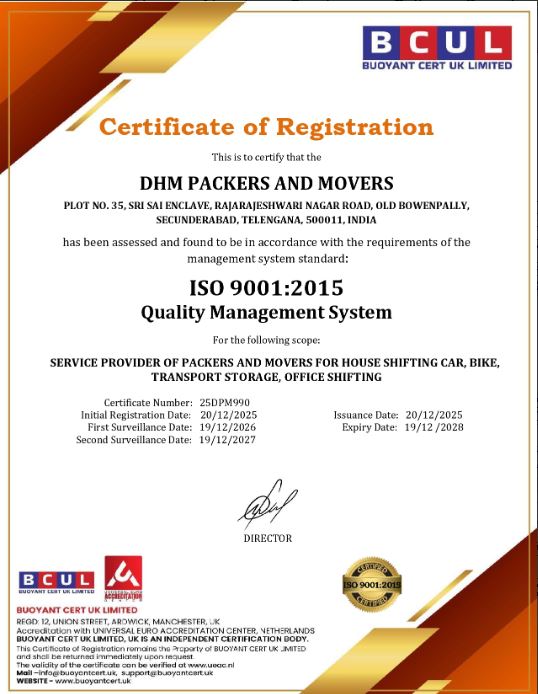Click the 'SECUNDERABAD, TELENGANA, 500011, INDIA' line
Viewport: 538px width, 694px height.
click(266, 220)
